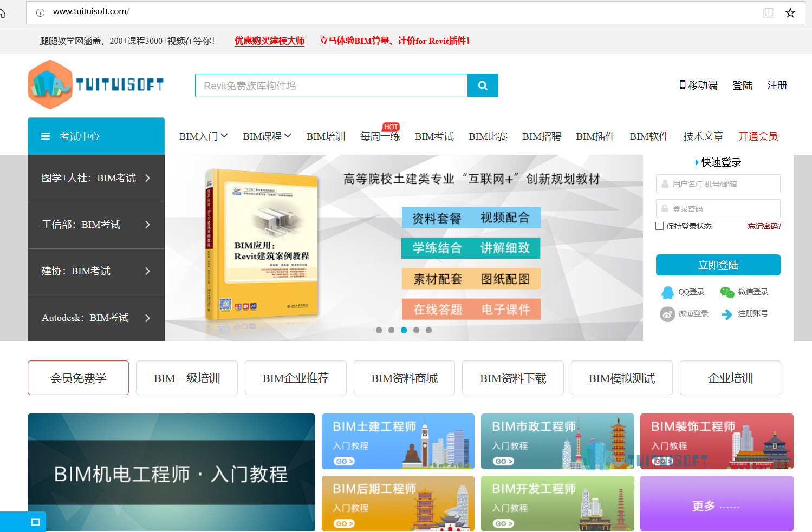Click GO on BIM土建工程师 card

(x=344, y=462)
